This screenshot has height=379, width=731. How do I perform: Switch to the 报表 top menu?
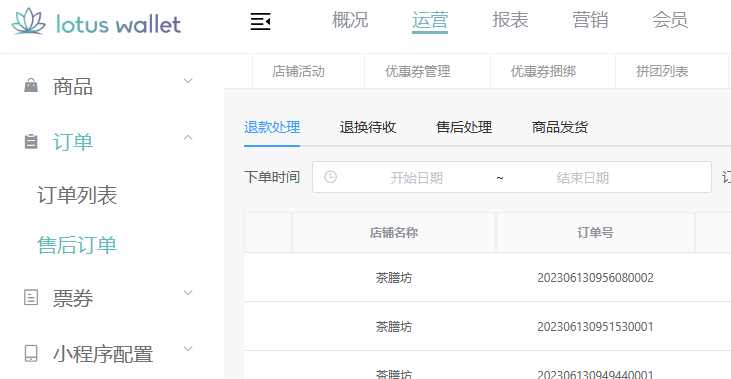510,21
